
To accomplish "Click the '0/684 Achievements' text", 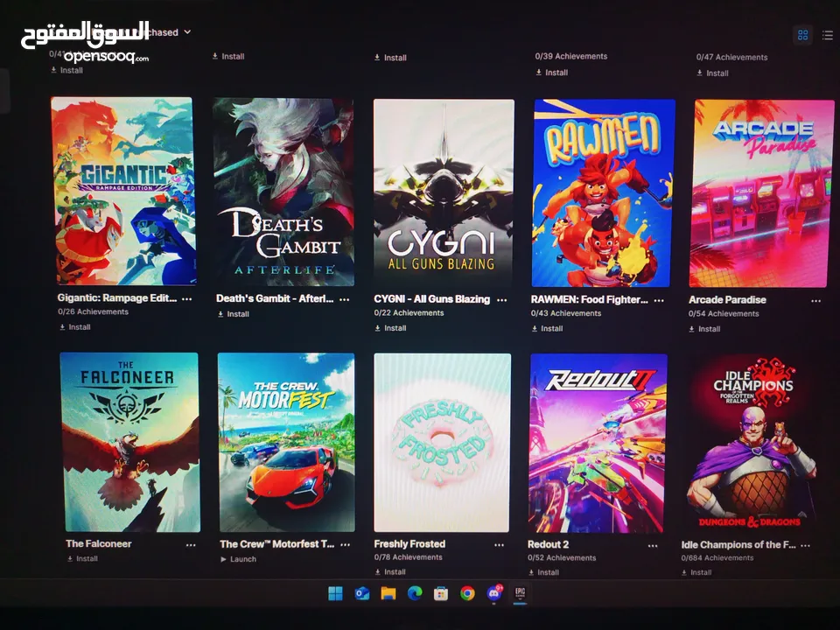I will 717,557.
